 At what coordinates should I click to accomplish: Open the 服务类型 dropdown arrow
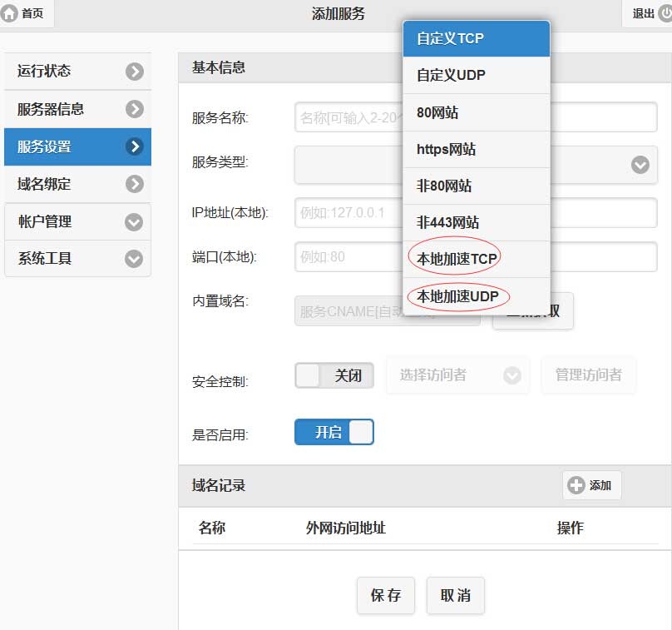point(640,165)
